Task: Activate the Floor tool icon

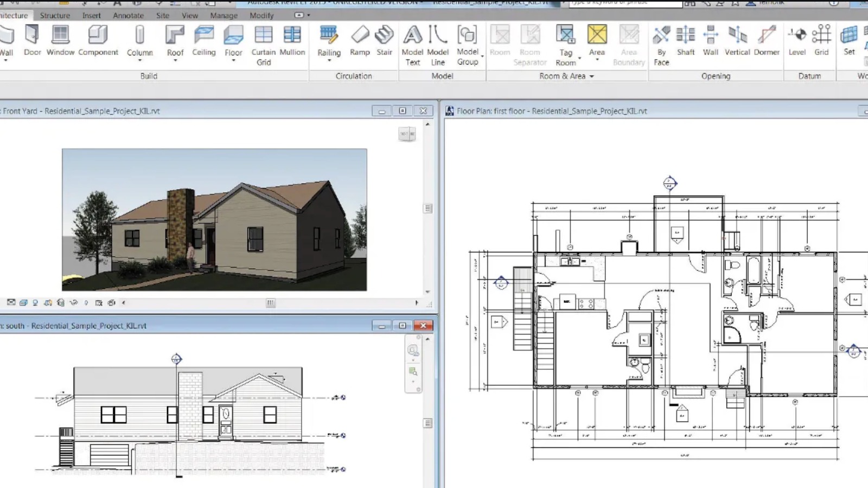Action: pyautogui.click(x=233, y=35)
